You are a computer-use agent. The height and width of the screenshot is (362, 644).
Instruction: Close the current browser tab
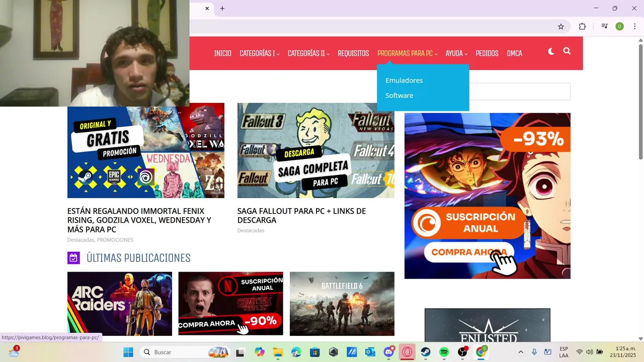[207, 9]
